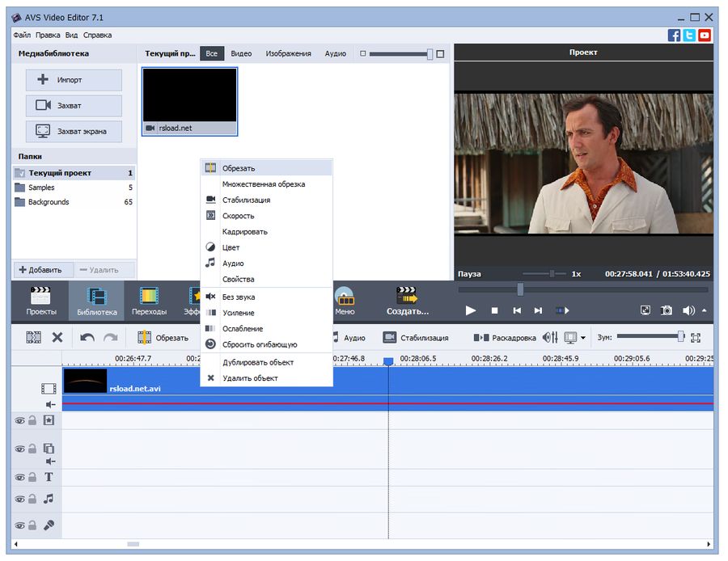
Task: Click the Facebook icon in the top right
Action: pyautogui.click(x=674, y=35)
